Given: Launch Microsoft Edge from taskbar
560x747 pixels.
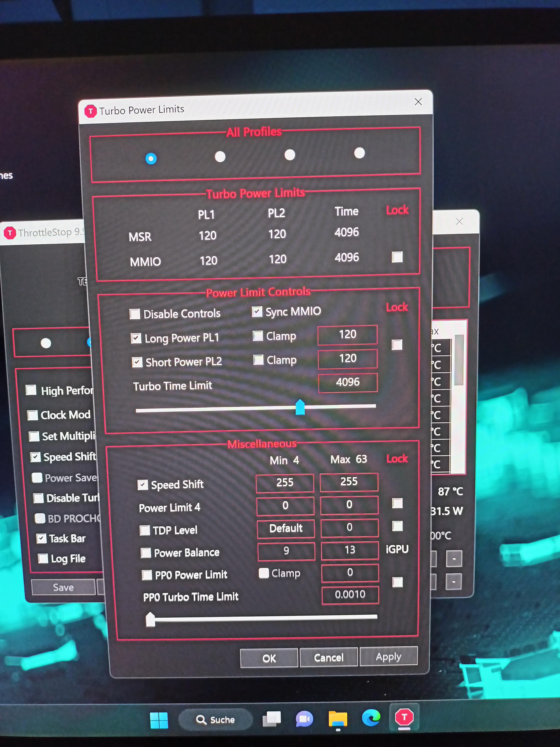Looking at the screenshot, I should coord(371,718).
